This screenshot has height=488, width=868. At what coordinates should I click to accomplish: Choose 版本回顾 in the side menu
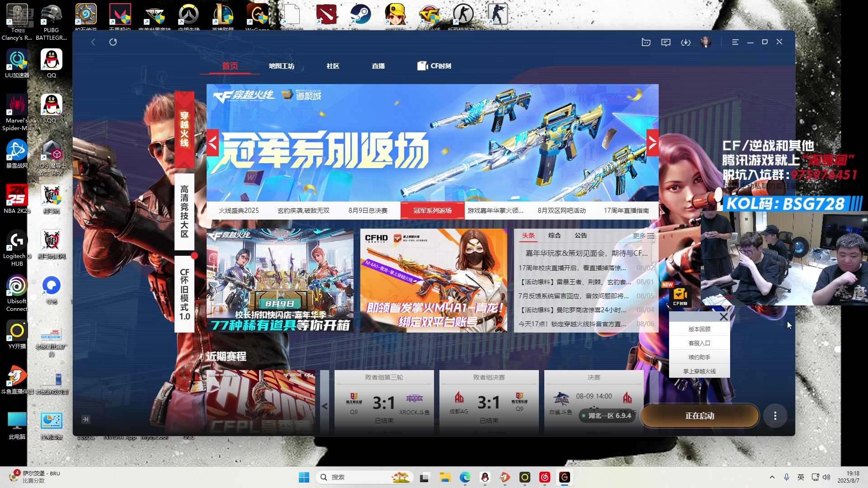[x=699, y=329]
